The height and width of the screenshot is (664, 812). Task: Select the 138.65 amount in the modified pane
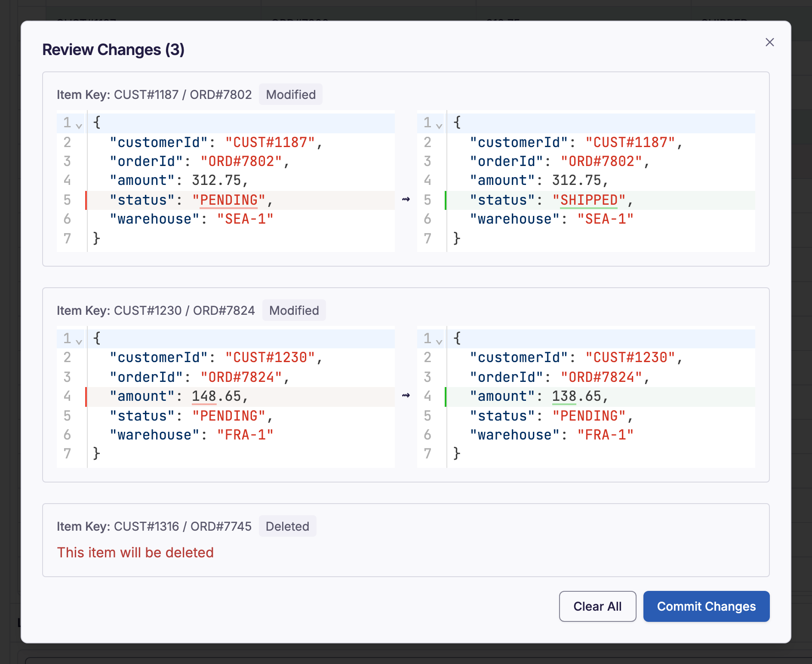pos(577,396)
